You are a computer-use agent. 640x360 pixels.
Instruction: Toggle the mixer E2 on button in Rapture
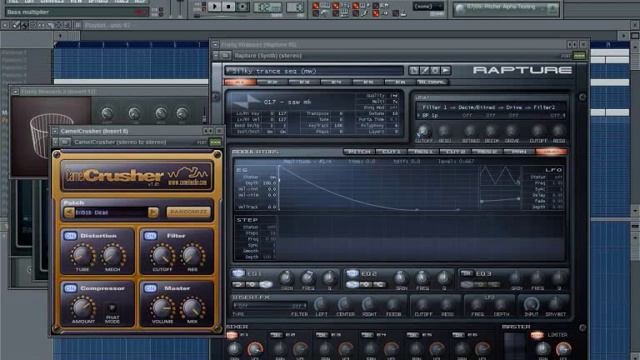277,335
